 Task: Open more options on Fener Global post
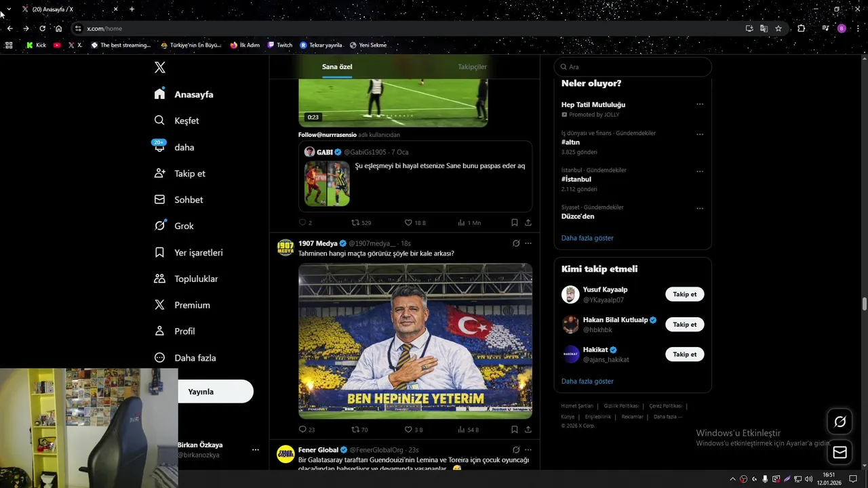click(528, 450)
